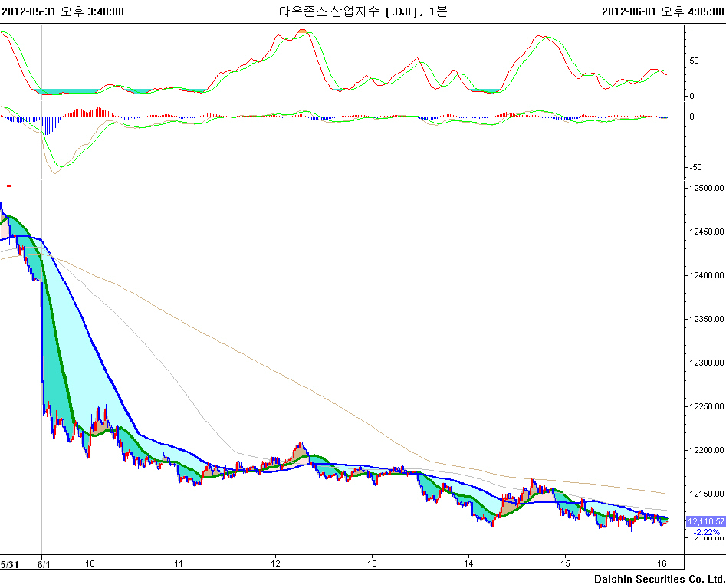Select the start date 2012-05-31 at top left
This screenshot has width=726, height=588.
click(x=62, y=11)
